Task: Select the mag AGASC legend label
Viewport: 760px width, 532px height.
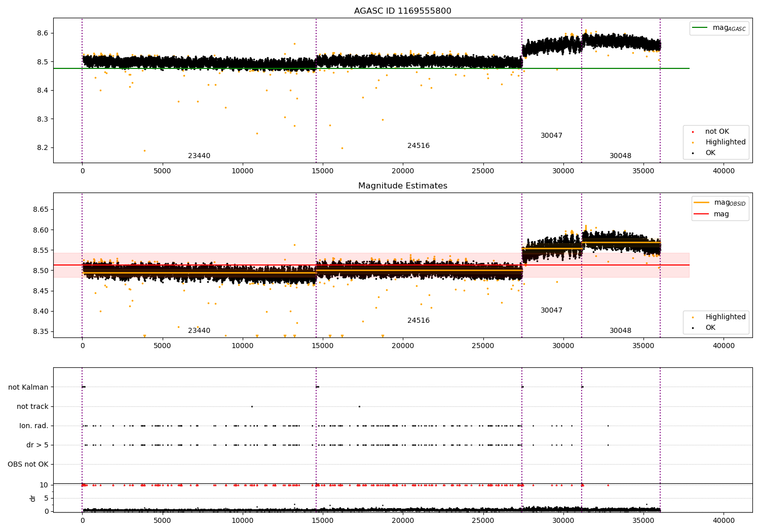Action: [x=729, y=28]
